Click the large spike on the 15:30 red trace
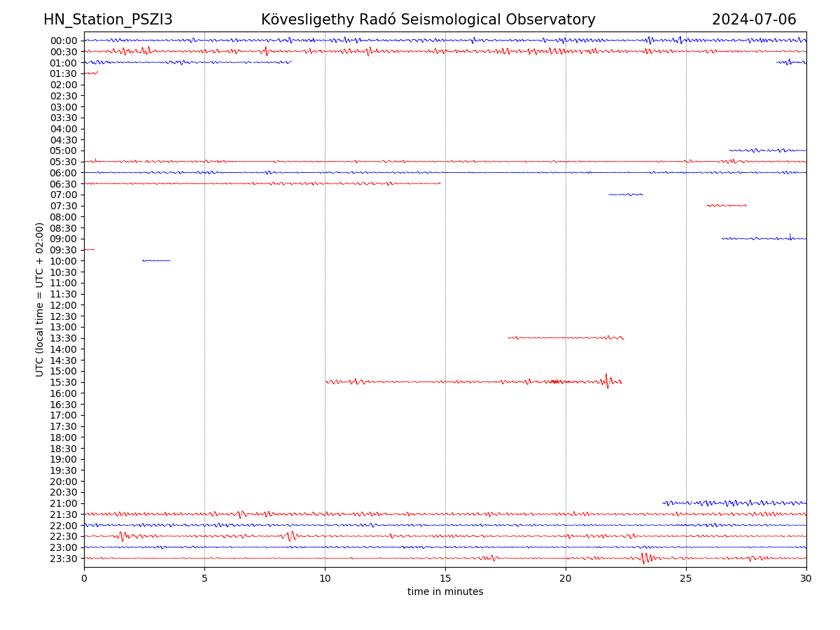The width and height of the screenshot is (840, 630). point(607,381)
